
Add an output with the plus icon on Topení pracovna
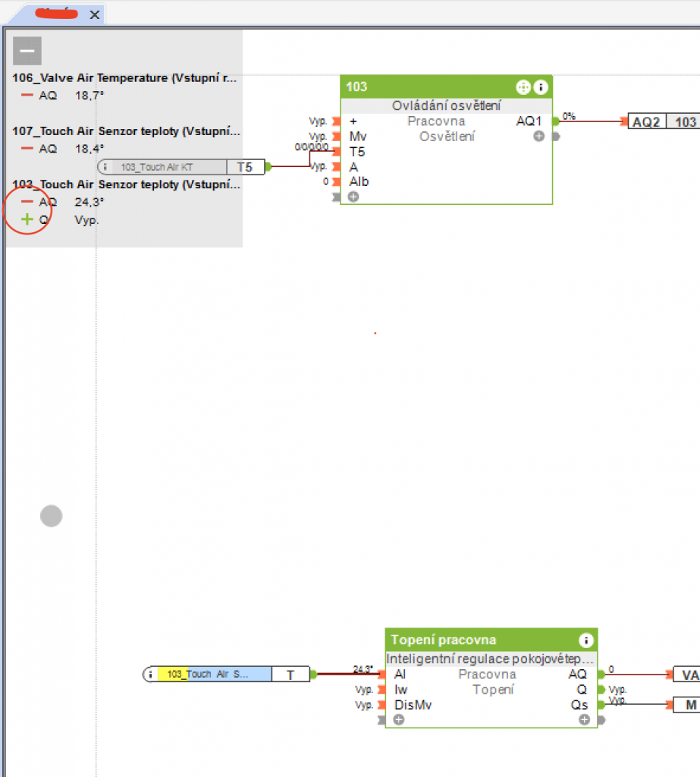pyautogui.click(x=582, y=719)
